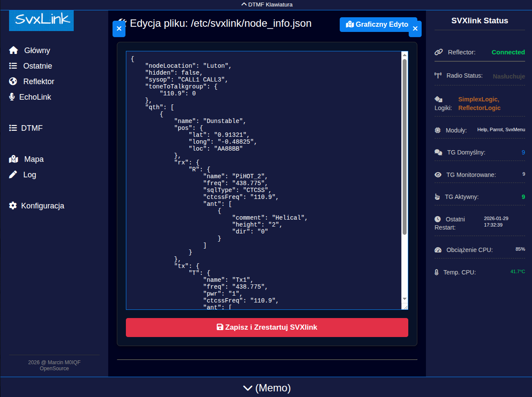The width and height of the screenshot is (532, 397).
Task: Close the left sidebar with X button
Action: coord(119,29)
